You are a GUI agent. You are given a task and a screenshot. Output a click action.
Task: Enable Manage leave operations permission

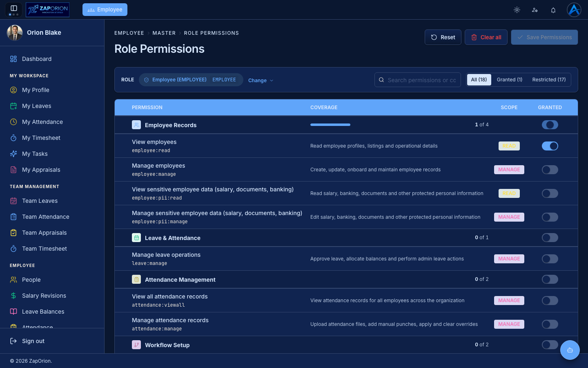(550, 259)
